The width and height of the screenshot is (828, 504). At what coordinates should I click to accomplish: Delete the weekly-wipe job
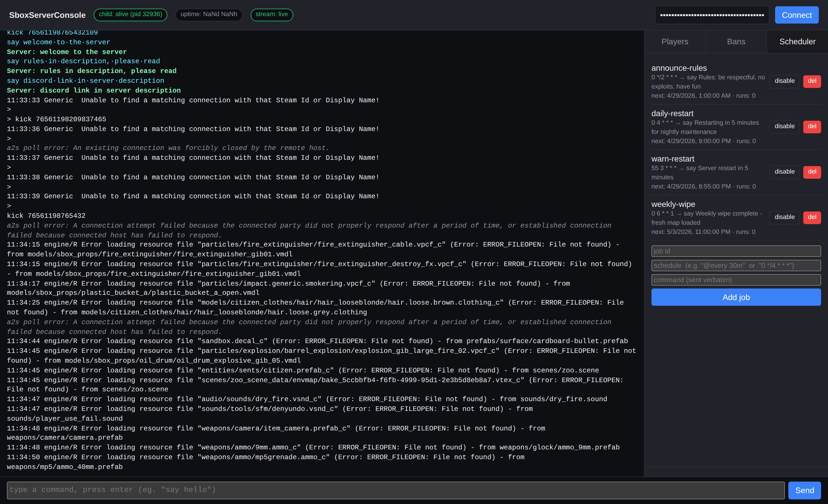(x=812, y=217)
